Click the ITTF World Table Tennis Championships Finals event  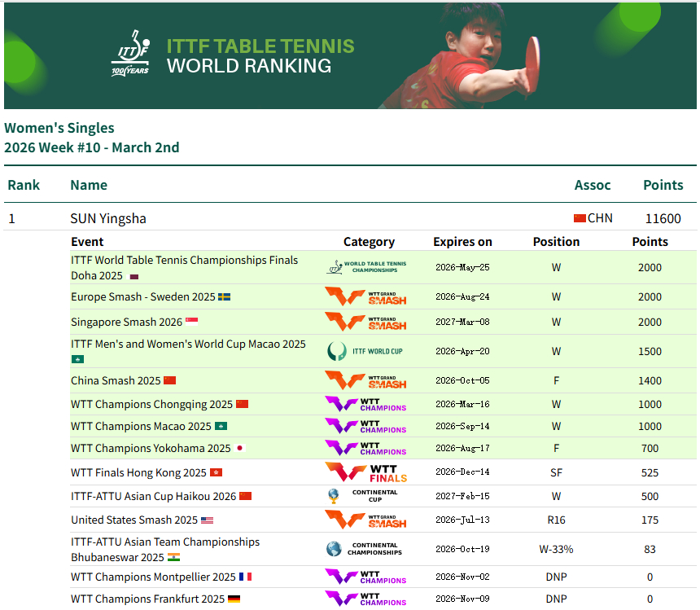click(x=185, y=267)
